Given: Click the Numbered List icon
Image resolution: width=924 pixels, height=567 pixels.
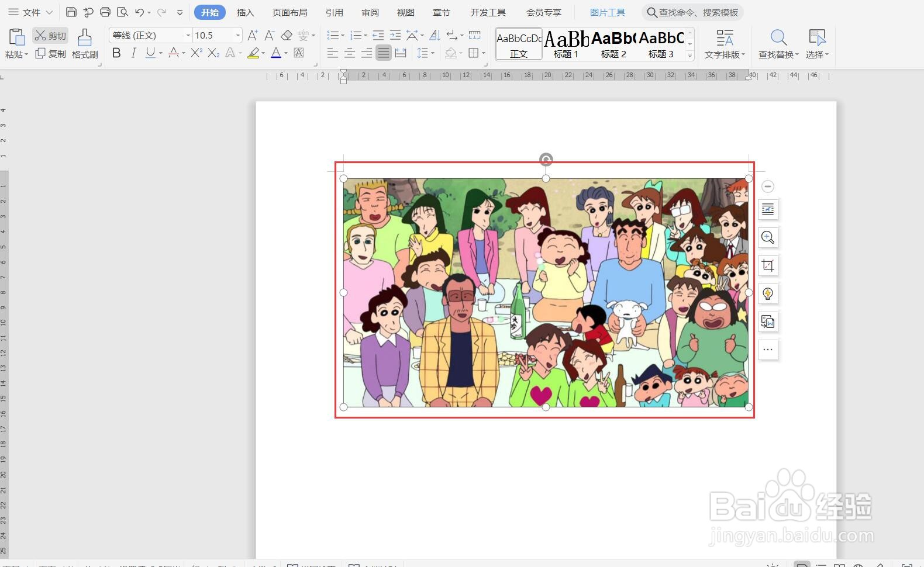Looking at the screenshot, I should tap(356, 36).
